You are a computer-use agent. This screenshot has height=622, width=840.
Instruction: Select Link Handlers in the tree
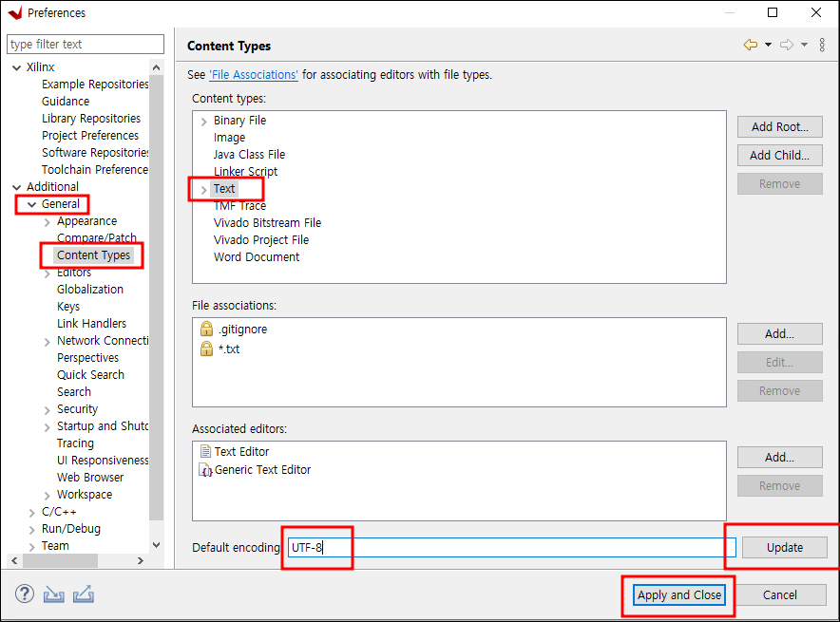[91, 323]
